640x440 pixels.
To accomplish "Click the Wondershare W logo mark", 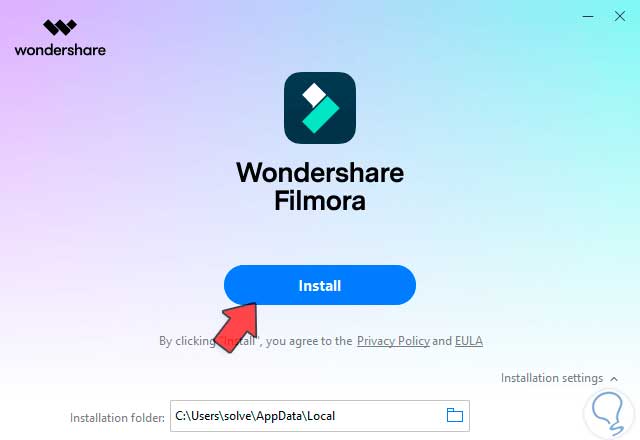I will click(x=60, y=27).
